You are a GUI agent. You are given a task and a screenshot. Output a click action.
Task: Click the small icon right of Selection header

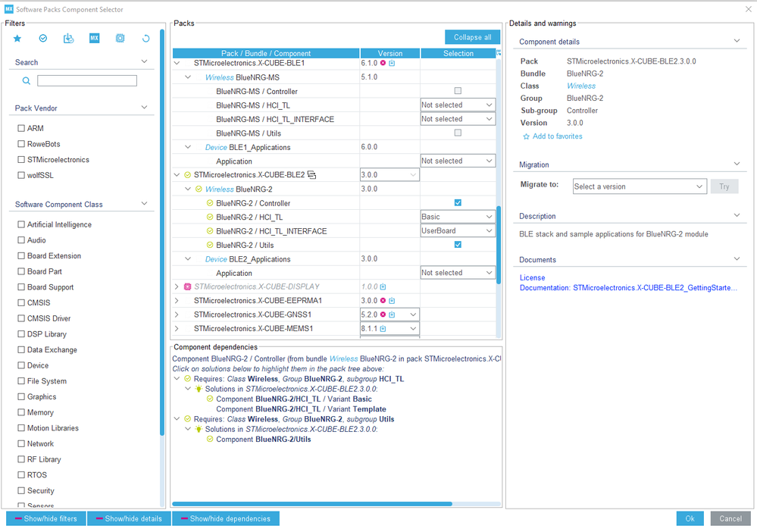click(x=499, y=53)
